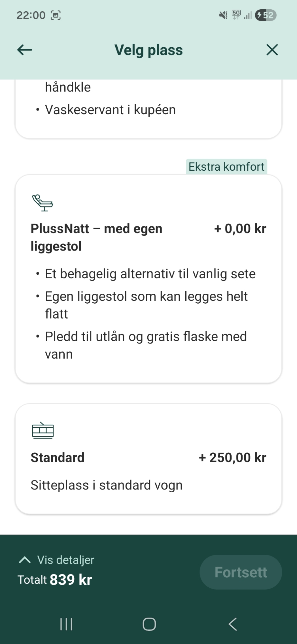Select PlussNatt – med egen liggestol option
This screenshot has width=297, height=644.
coord(148,279)
